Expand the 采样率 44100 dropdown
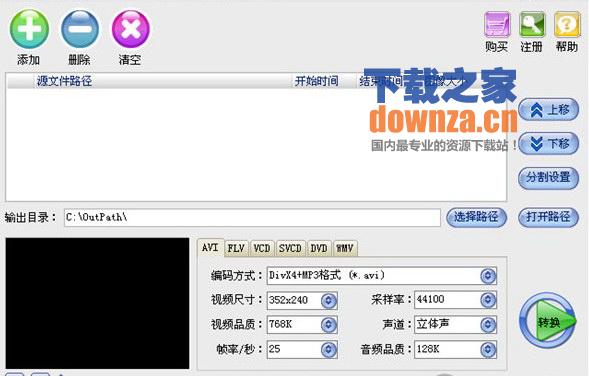The width and height of the screenshot is (589, 376). pyautogui.click(x=488, y=300)
